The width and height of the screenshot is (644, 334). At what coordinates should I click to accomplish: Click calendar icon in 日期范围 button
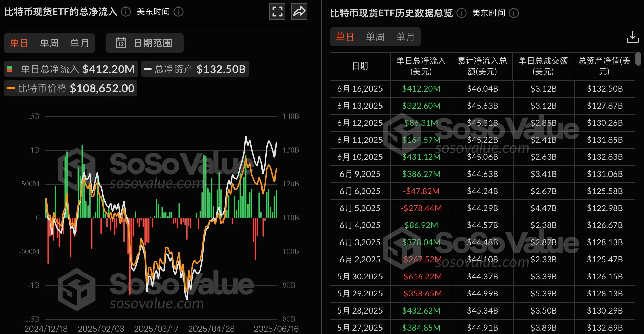121,43
